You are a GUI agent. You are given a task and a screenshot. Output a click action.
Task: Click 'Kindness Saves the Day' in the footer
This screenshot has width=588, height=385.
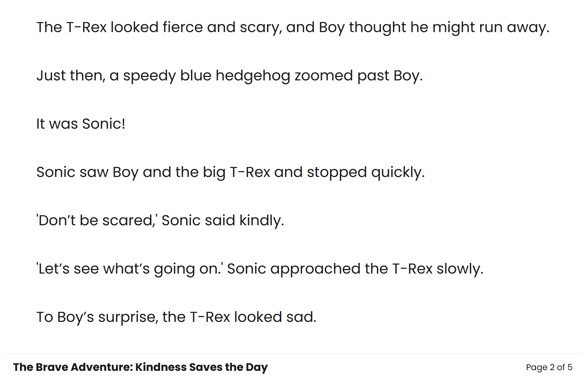coord(201,367)
